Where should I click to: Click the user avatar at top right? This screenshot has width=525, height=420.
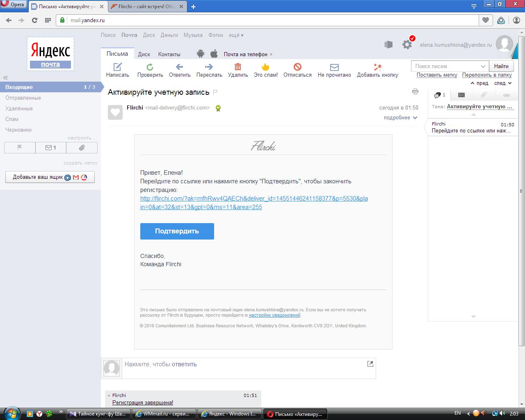504,44
